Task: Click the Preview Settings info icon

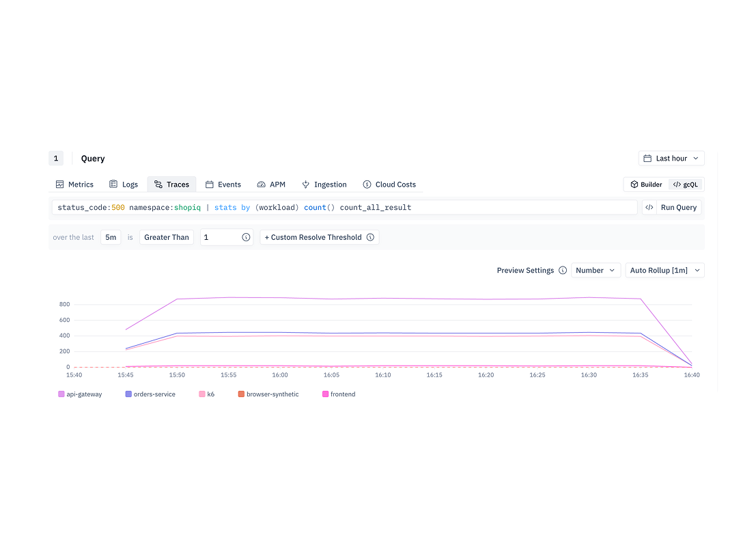Action: 563,271
